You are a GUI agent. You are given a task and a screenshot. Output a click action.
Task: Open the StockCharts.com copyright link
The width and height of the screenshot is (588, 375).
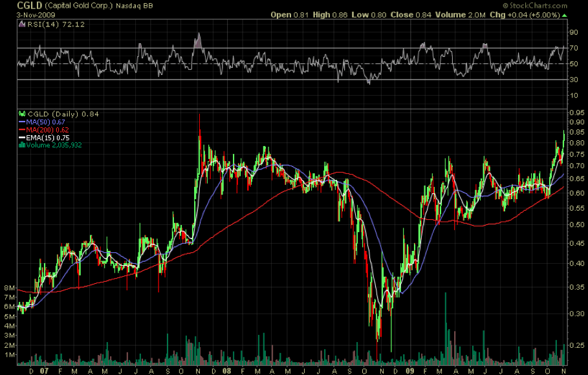(535, 6)
